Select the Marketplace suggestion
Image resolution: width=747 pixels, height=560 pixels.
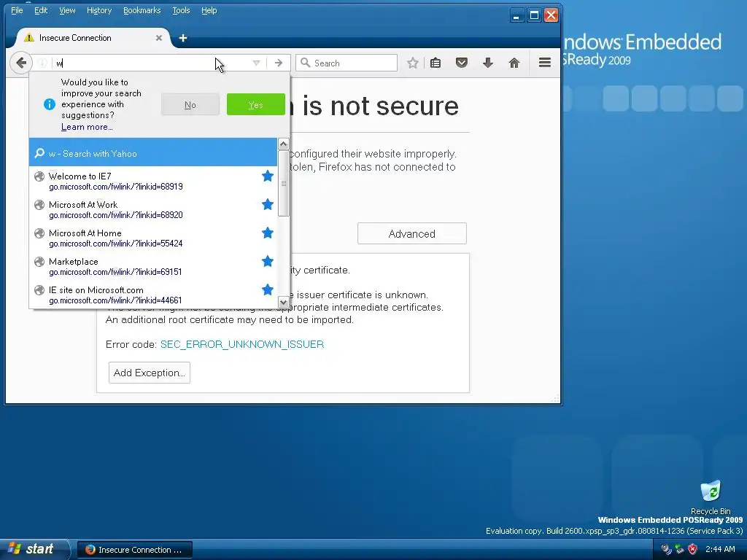[153, 267]
